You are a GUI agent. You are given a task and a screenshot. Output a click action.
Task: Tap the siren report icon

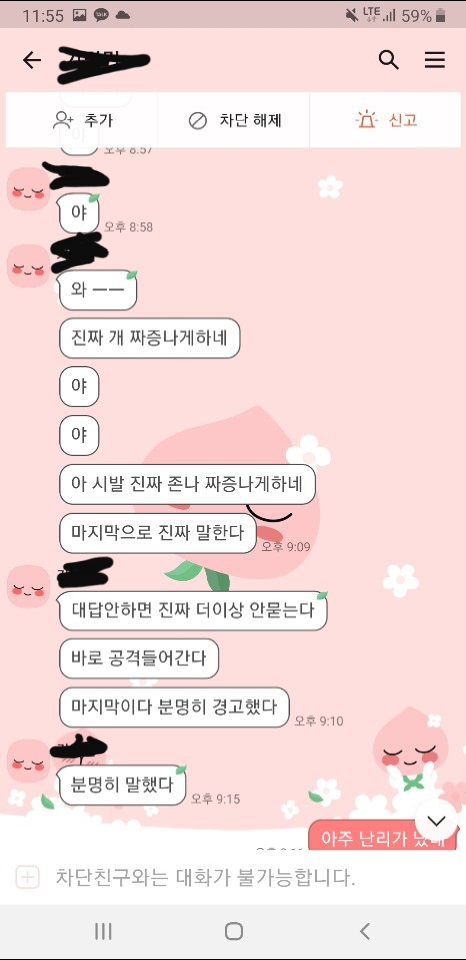[366, 119]
